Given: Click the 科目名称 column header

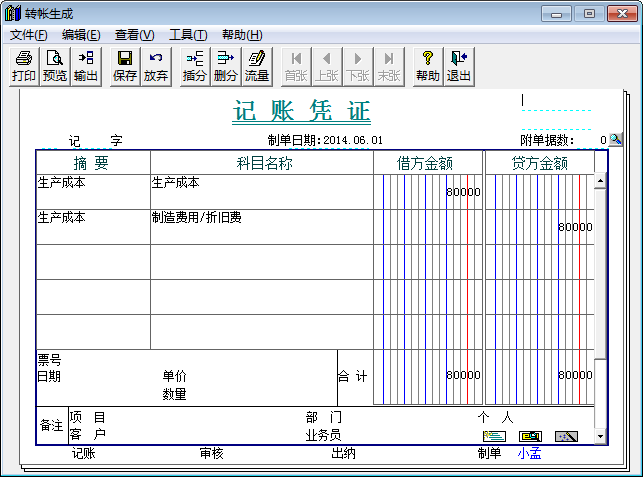Looking at the screenshot, I should pyautogui.click(x=262, y=163).
